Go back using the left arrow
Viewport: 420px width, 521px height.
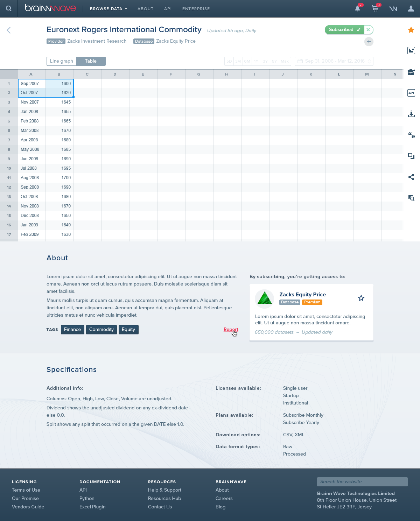[9, 30]
